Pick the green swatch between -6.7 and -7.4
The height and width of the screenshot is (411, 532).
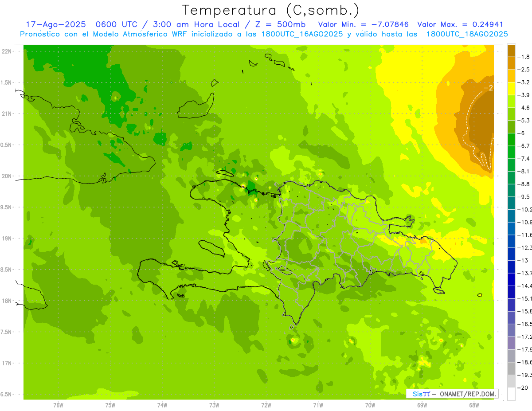pos(511,152)
